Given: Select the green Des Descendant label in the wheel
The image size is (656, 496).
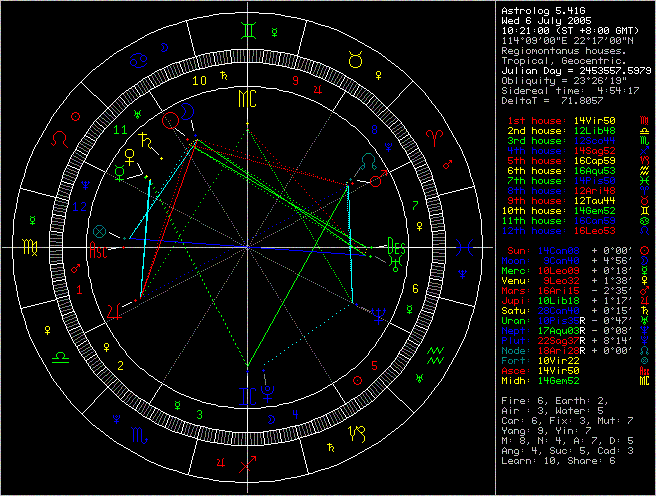Looking at the screenshot, I should click(394, 244).
